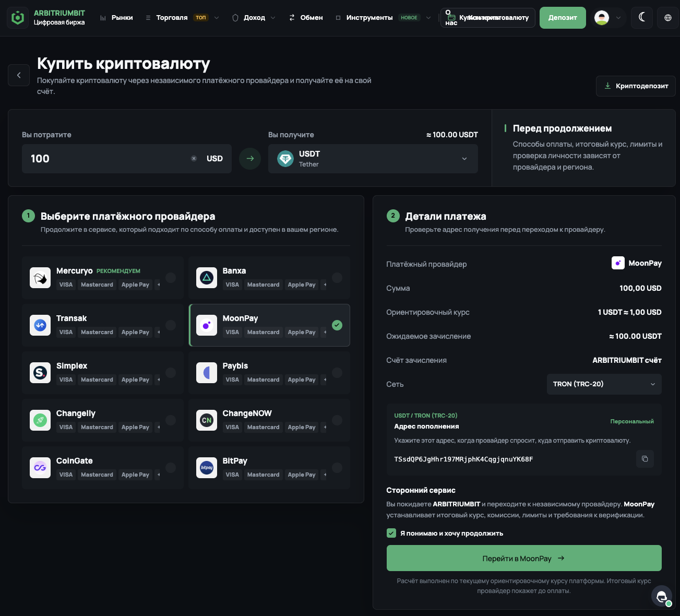Click the Transak provider logo
This screenshot has height=616, width=680.
[40, 325]
